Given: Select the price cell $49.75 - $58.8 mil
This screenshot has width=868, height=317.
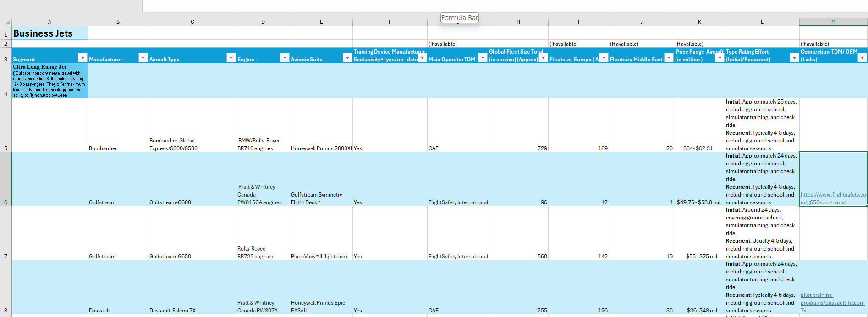Looking at the screenshot, I should click(x=699, y=179).
